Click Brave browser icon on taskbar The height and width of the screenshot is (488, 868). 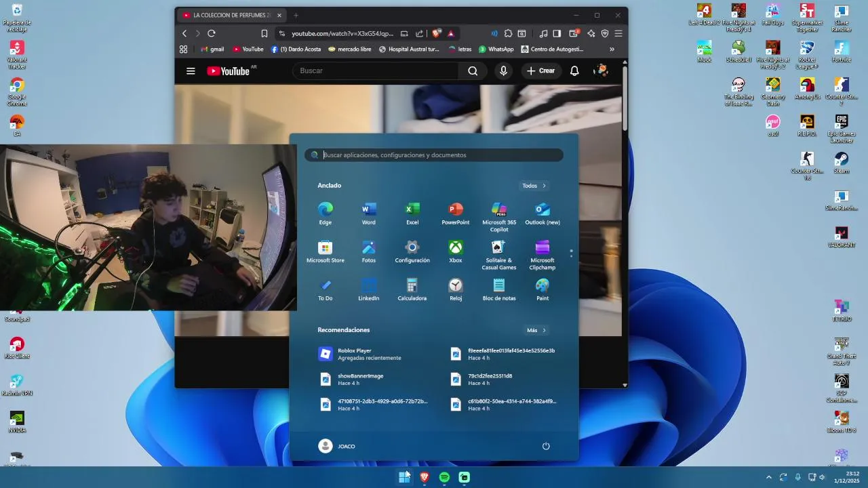[425, 477]
